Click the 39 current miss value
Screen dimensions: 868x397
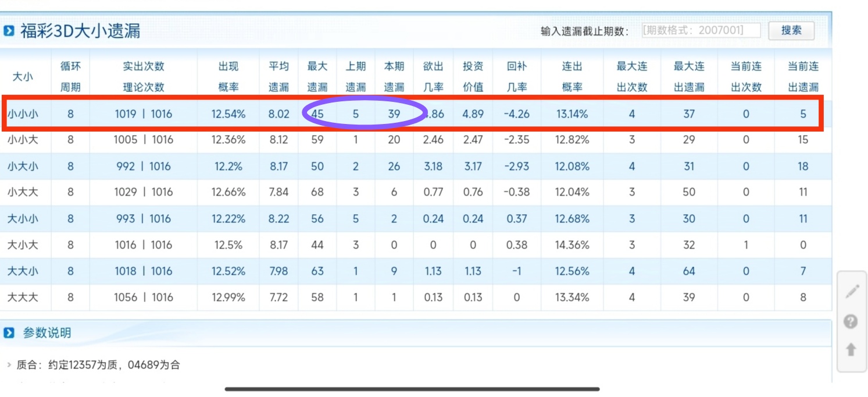(x=394, y=114)
